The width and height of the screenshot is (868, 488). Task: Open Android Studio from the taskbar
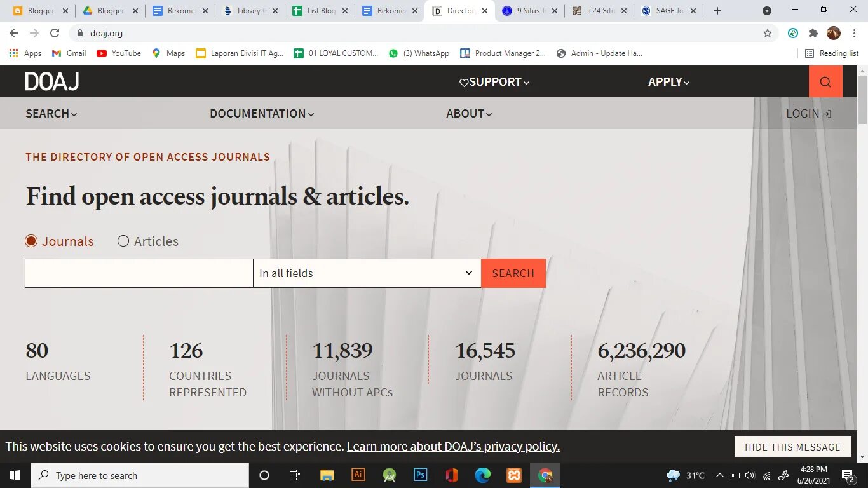coord(389,475)
